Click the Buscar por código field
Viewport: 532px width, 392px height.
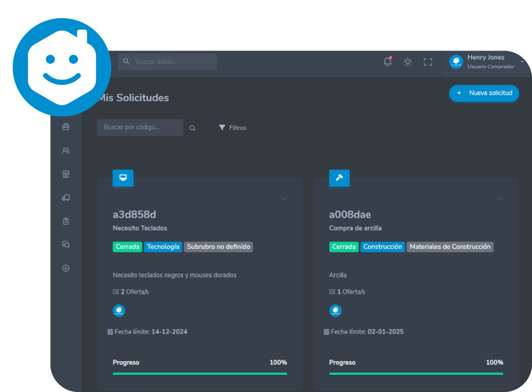click(x=140, y=128)
